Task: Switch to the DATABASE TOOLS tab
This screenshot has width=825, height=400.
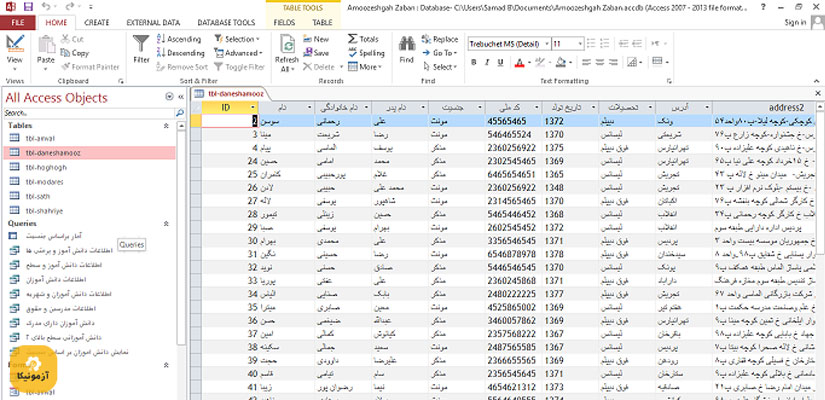Action: [226, 23]
